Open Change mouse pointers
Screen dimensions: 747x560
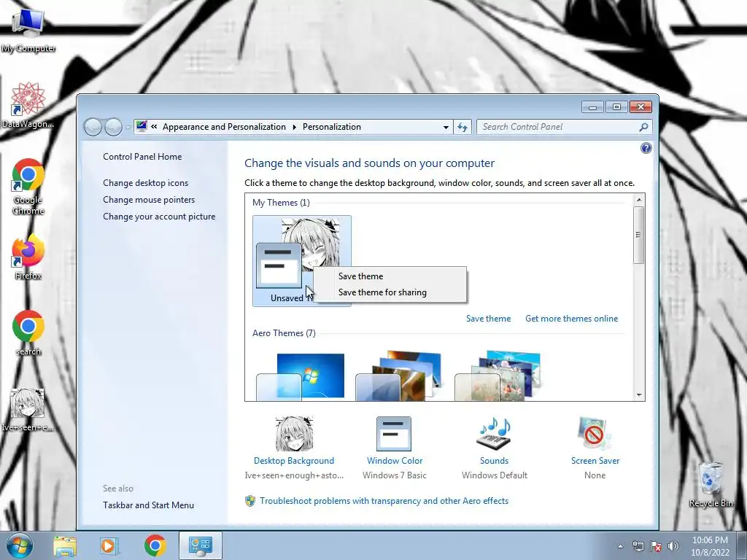click(x=149, y=200)
